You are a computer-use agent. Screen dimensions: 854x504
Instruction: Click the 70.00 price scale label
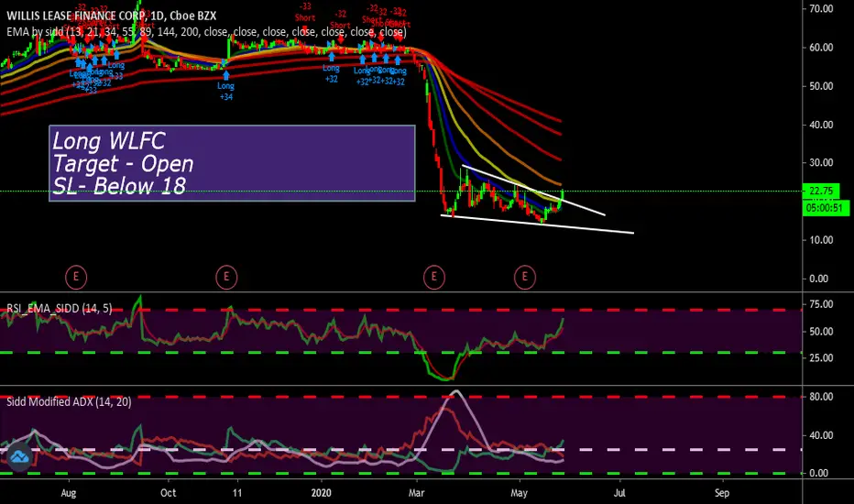[821, 9]
